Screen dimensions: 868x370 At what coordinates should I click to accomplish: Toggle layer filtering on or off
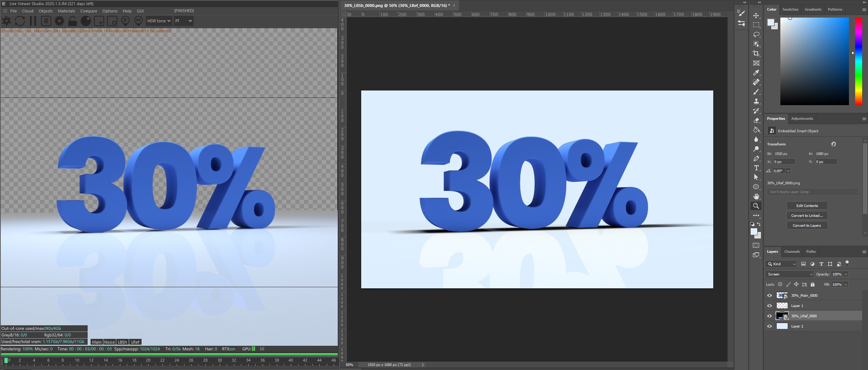(847, 263)
